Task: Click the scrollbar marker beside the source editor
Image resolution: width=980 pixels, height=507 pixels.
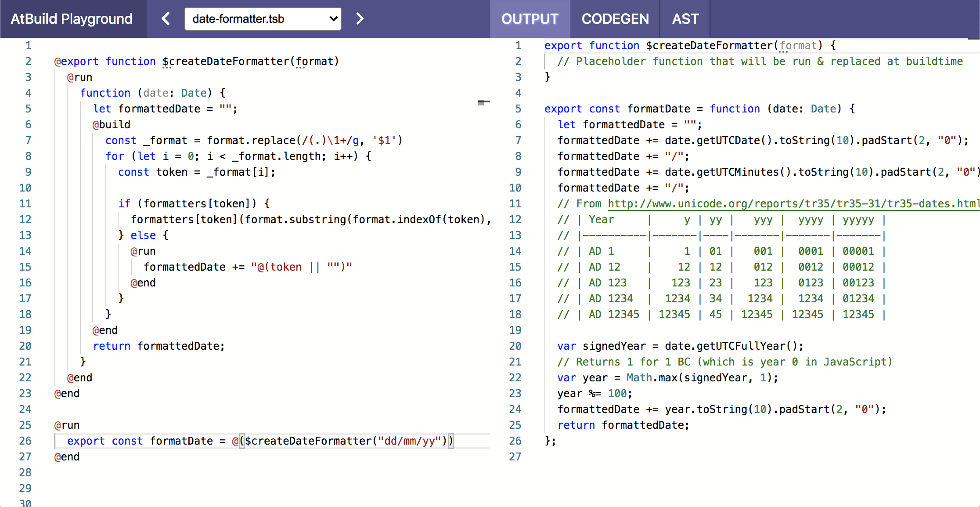Action: point(484,102)
